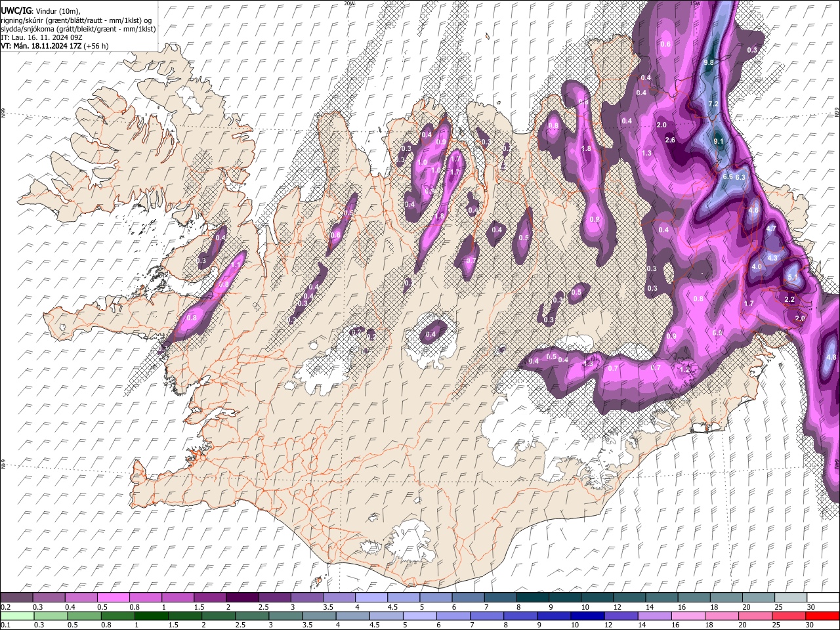The width and height of the screenshot is (840, 630).
Task: Select darkest purple snow swatch at 2
Action: (241, 597)
